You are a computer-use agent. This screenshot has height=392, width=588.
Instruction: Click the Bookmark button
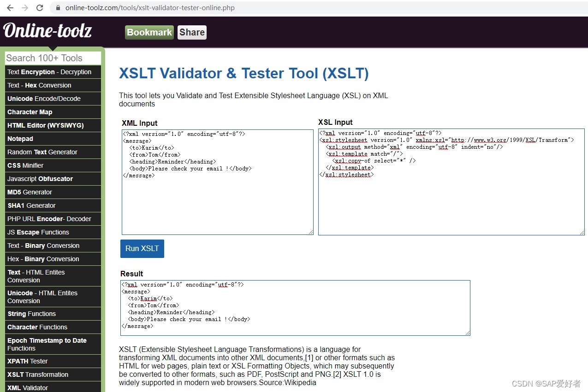(x=149, y=32)
